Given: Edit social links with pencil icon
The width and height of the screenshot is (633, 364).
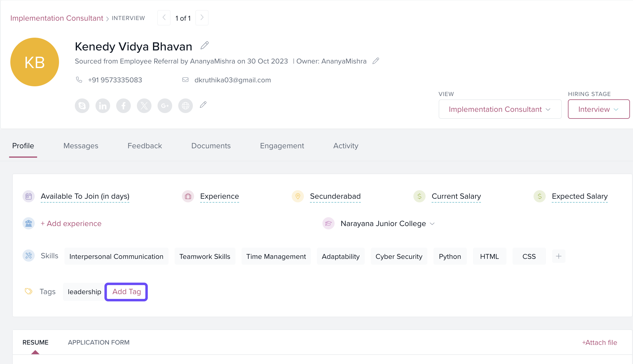Looking at the screenshot, I should (x=203, y=105).
